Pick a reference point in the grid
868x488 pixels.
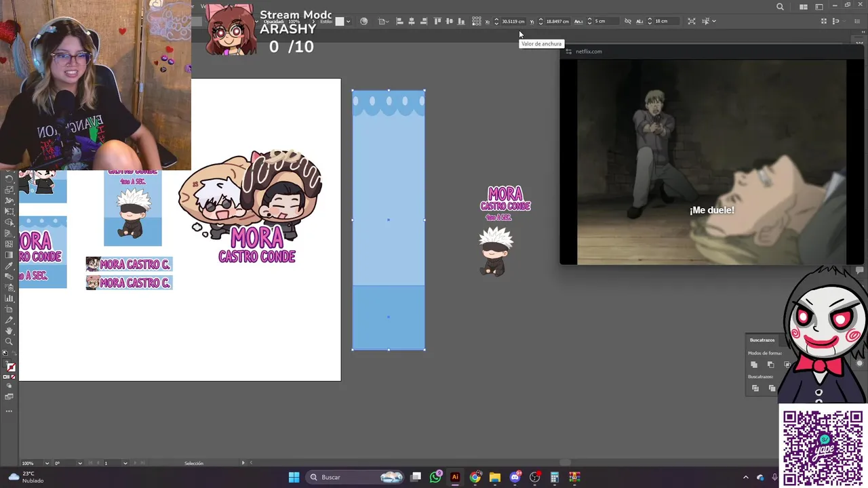pyautogui.click(x=476, y=21)
